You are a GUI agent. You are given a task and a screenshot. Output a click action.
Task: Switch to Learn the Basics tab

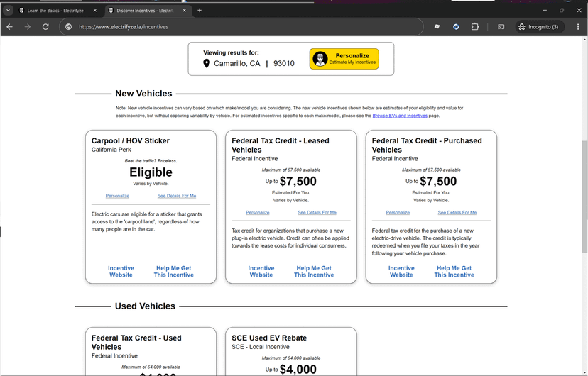(x=53, y=11)
